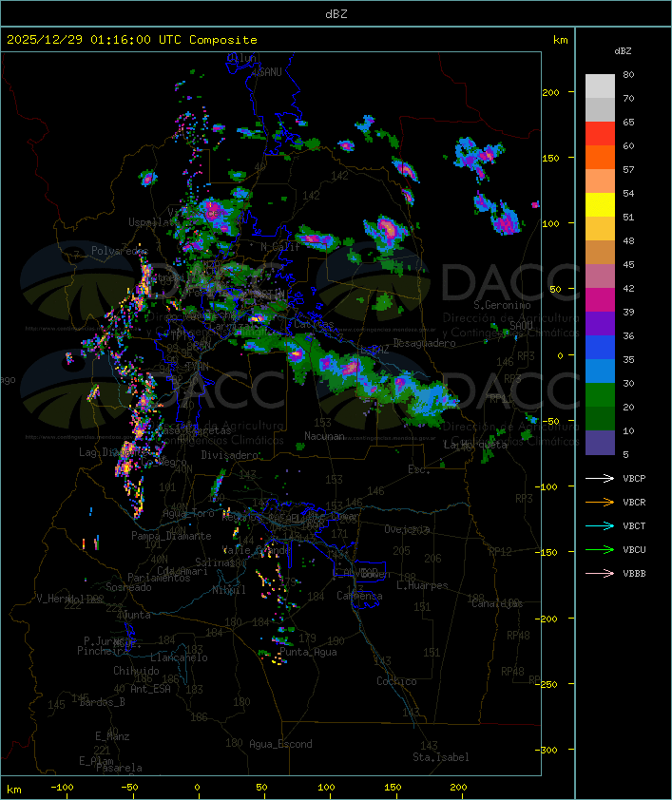Click the green VBCU arrow icon

pyautogui.click(x=600, y=549)
